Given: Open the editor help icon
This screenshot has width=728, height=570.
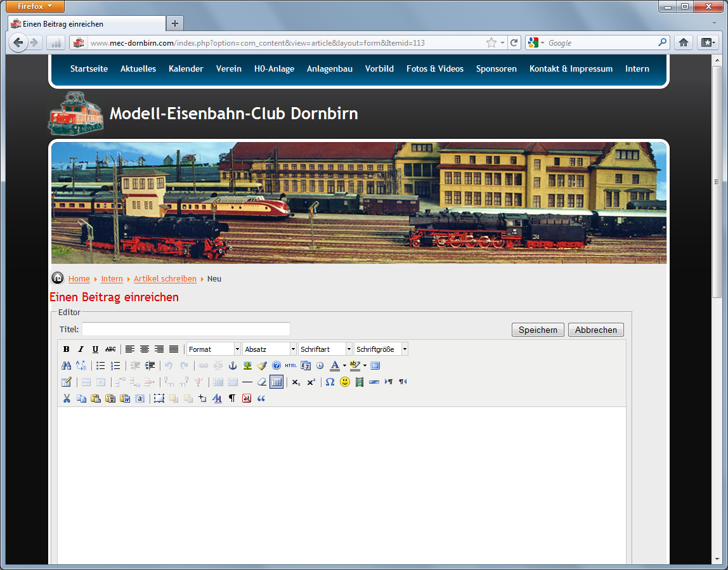Looking at the screenshot, I should click(276, 366).
